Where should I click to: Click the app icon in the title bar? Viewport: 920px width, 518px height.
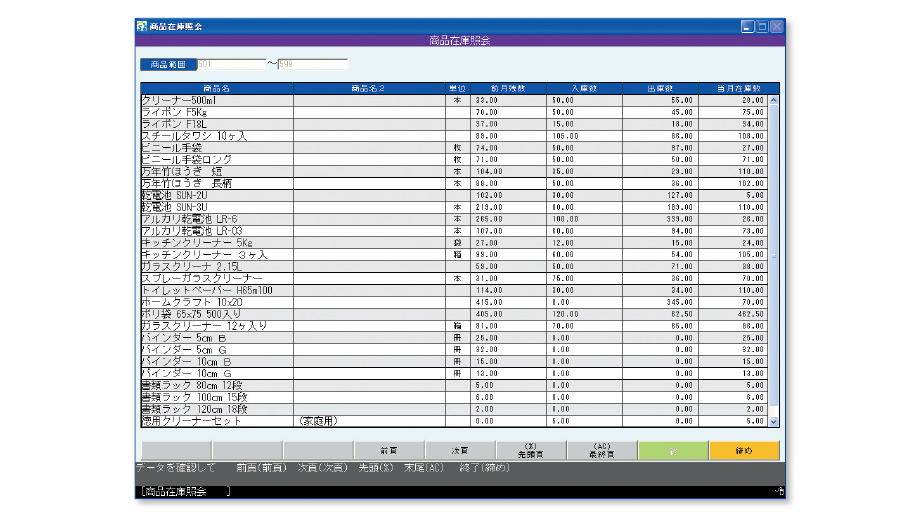(142, 26)
